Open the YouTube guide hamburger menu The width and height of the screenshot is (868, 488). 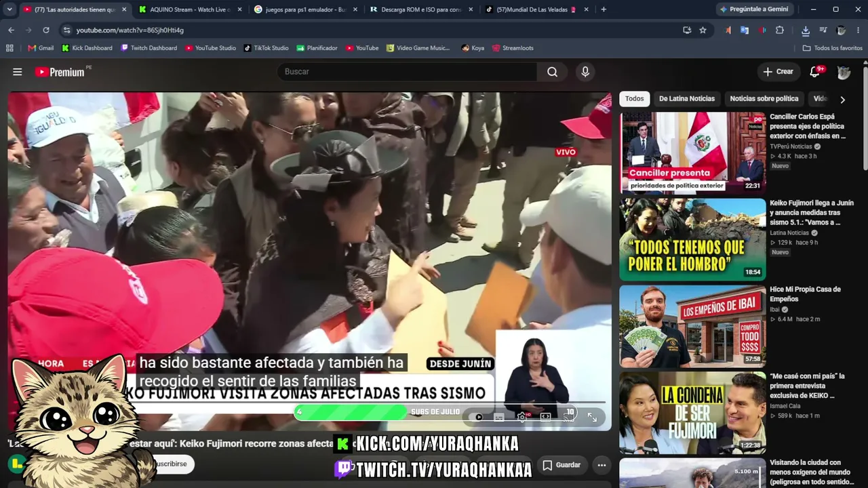point(18,72)
